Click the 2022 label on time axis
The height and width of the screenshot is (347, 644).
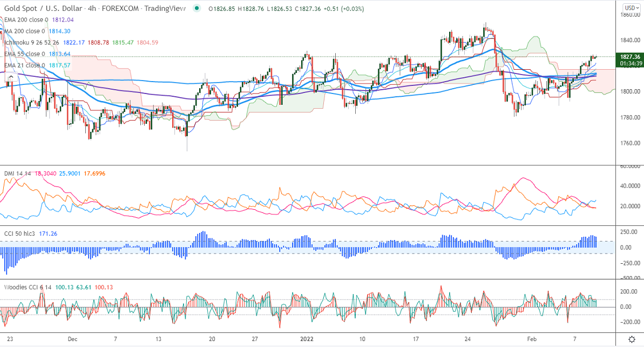307,339
